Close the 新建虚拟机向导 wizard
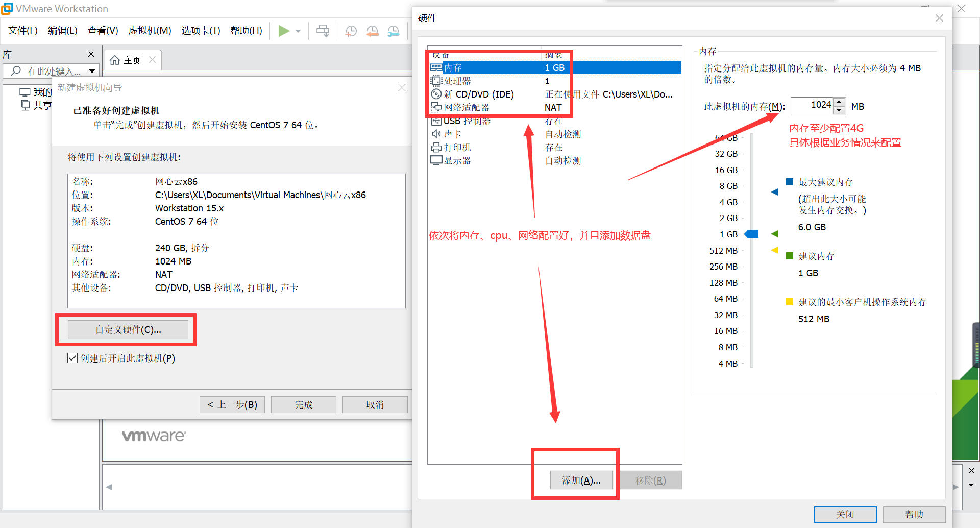 pos(402,88)
